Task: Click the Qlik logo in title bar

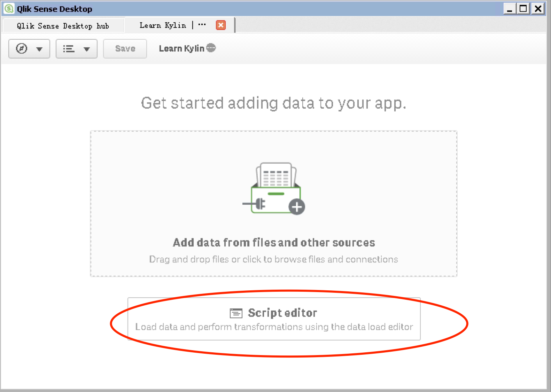Action: tap(9, 9)
